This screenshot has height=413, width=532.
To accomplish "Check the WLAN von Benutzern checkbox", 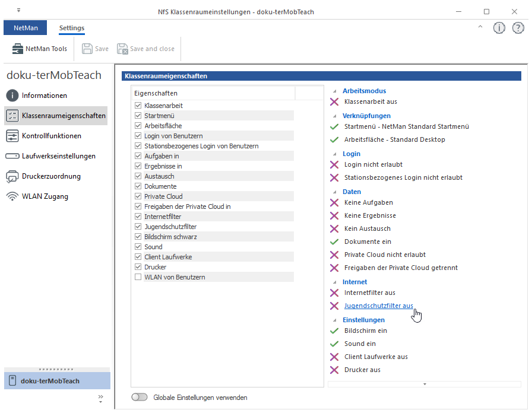I will coord(138,277).
